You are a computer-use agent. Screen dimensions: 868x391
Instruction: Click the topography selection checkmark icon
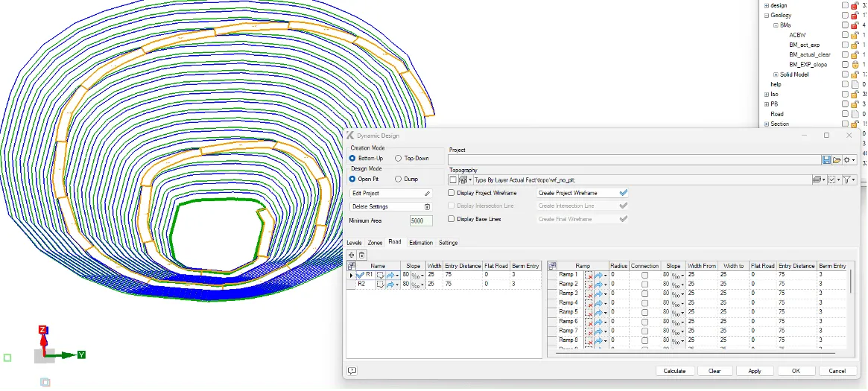[831, 179]
